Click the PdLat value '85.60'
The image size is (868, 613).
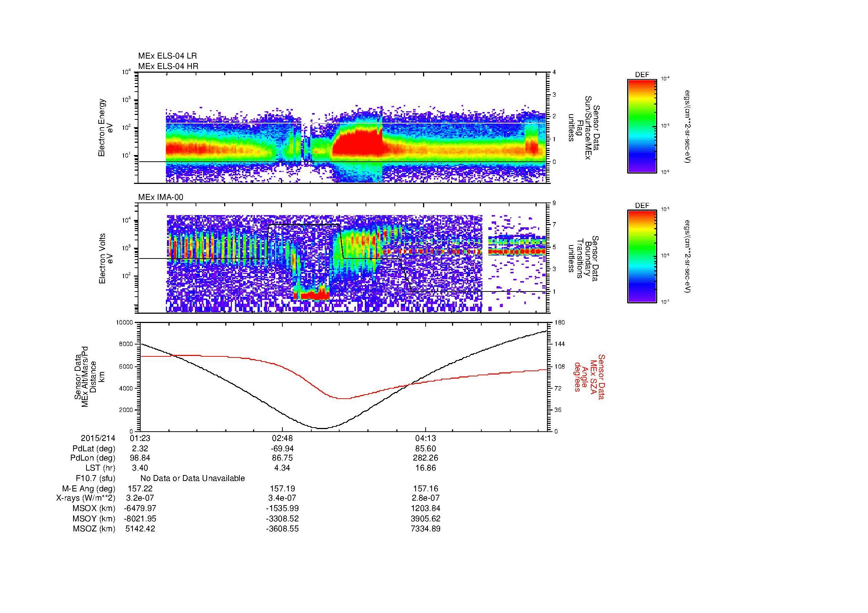[426, 449]
